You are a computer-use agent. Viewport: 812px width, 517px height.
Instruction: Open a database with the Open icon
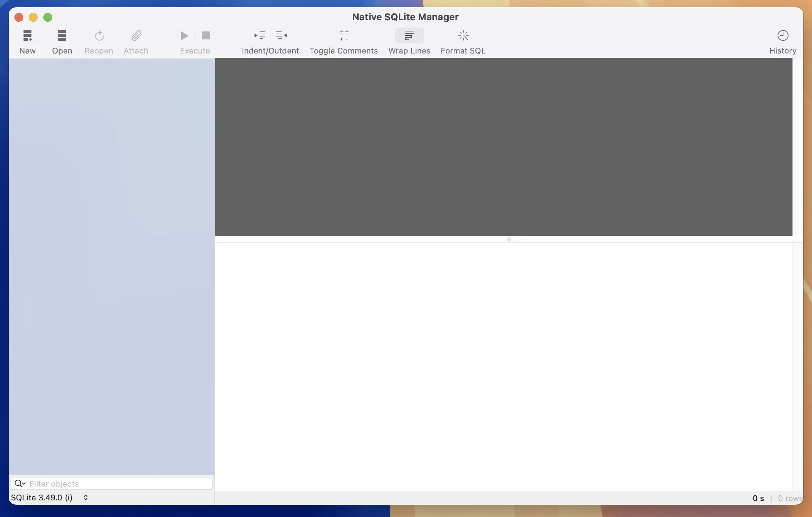pos(62,36)
